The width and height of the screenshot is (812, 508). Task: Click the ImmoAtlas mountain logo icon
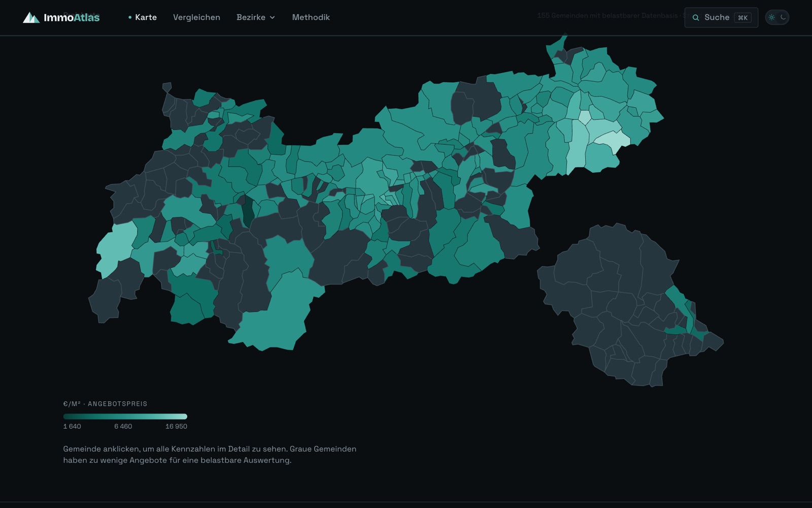click(x=31, y=18)
